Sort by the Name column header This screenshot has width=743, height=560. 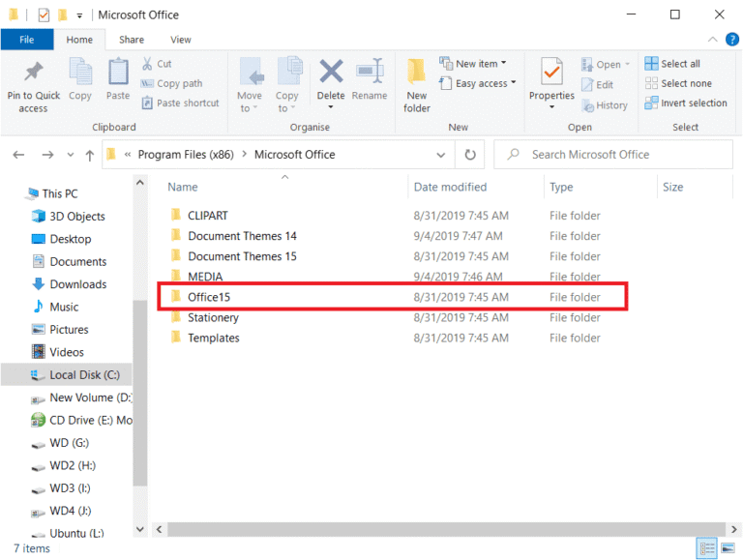coord(183,187)
